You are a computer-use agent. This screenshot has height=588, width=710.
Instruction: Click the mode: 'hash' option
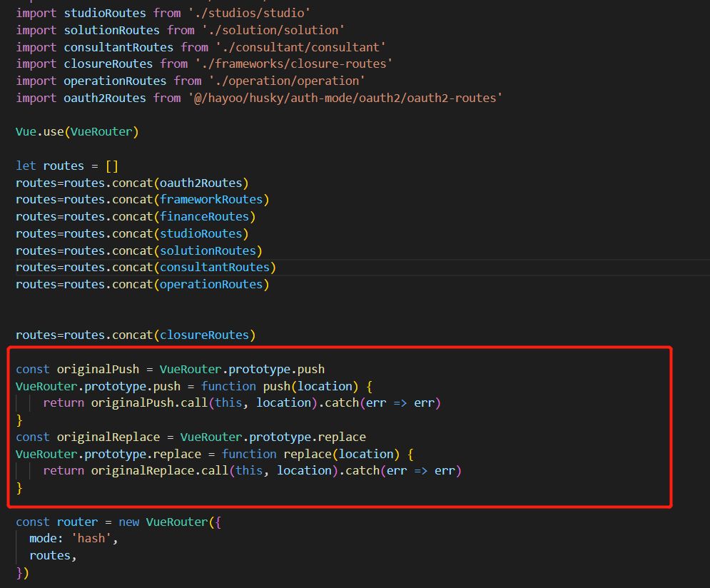[73, 539]
